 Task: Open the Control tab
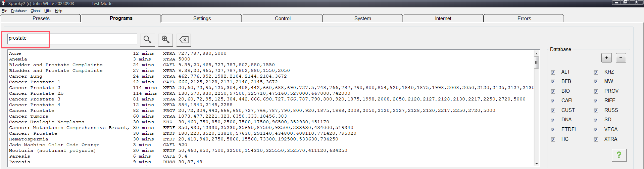click(x=283, y=18)
